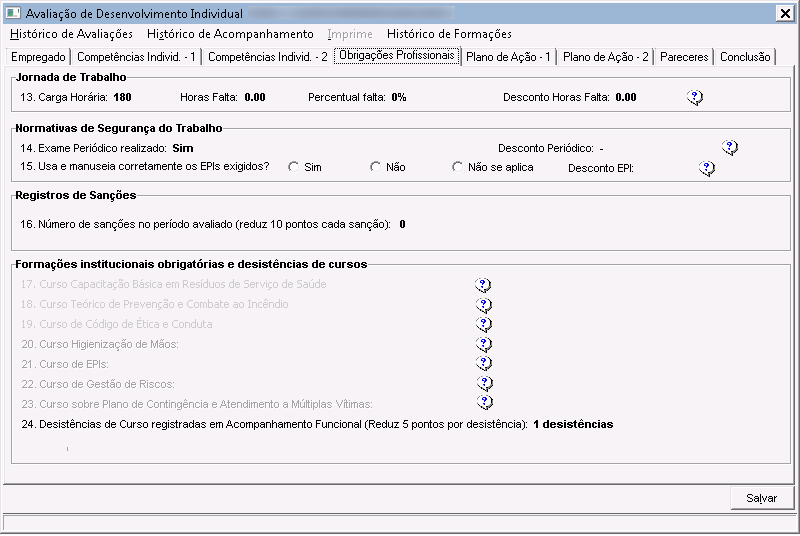Image resolution: width=800 pixels, height=536 pixels.
Task: Go to Plano de Ação - 1 tab
Action: pos(508,57)
